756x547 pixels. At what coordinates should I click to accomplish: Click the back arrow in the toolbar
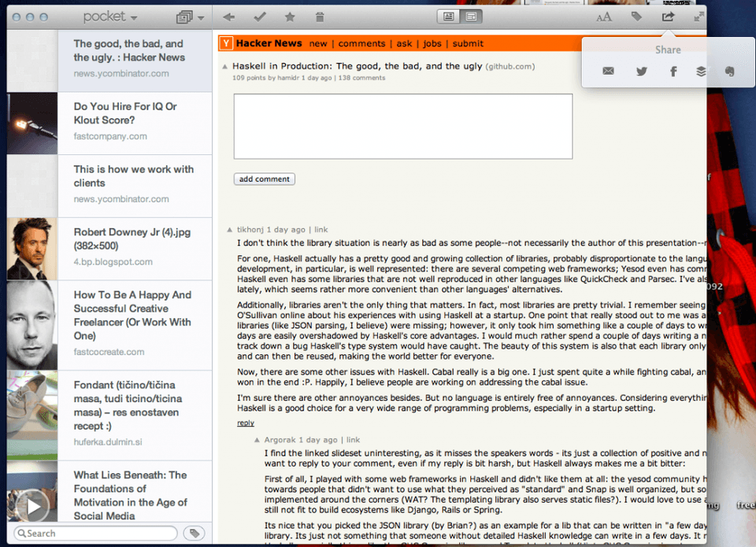229,17
